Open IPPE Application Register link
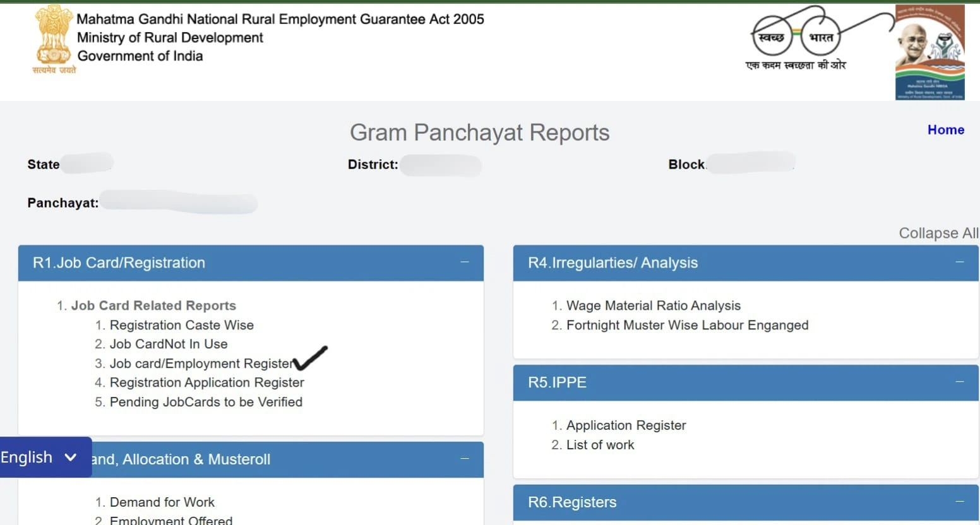Viewport: 980px width, 525px height. pyautogui.click(x=626, y=425)
